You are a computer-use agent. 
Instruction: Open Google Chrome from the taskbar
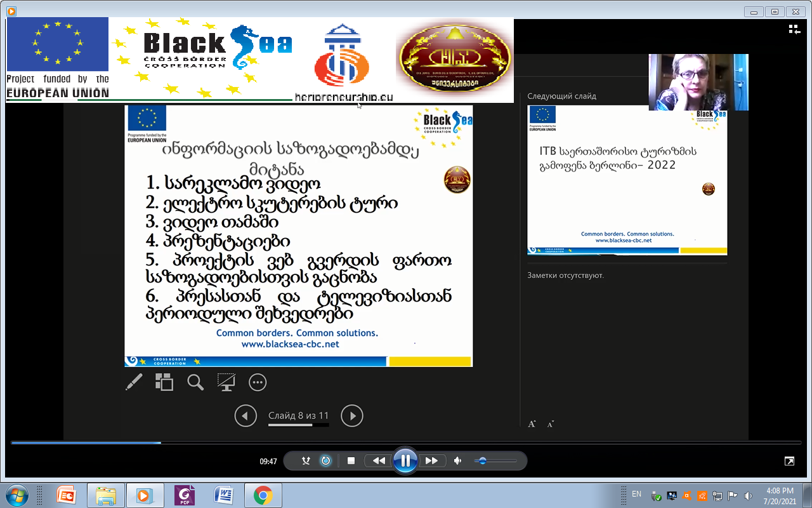click(x=263, y=495)
